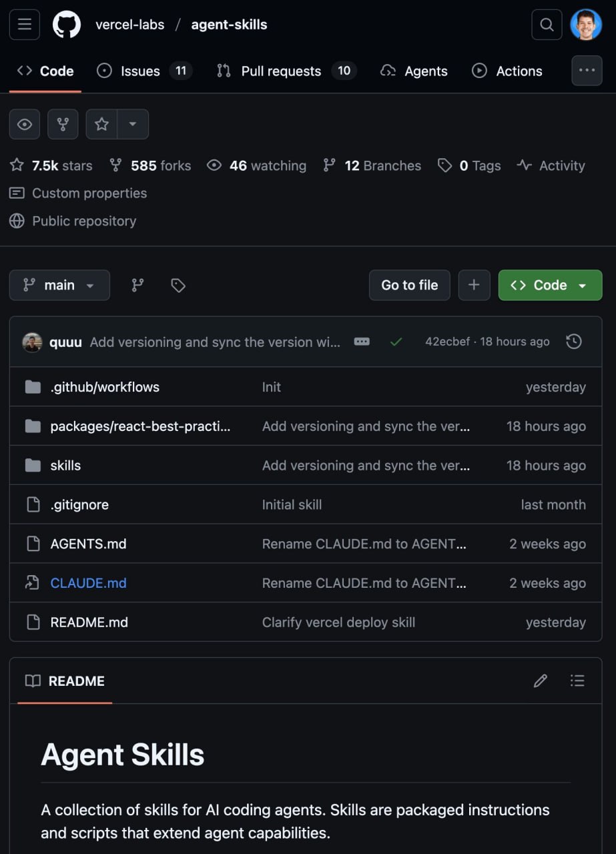Open the hamburger navigation menu
Screen dimensions: 616x854
point(25,25)
